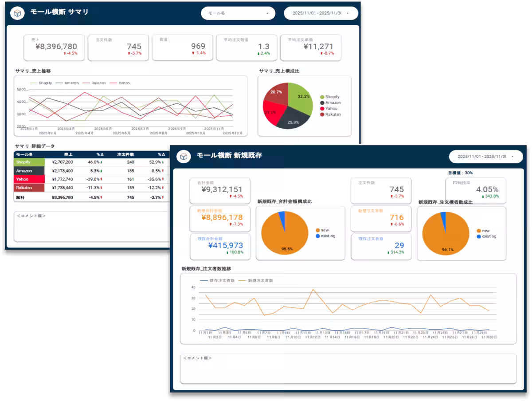The width and height of the screenshot is (532, 401).
Task: Click the ¥8,396,780 売上 scorecard
Action: point(54,47)
